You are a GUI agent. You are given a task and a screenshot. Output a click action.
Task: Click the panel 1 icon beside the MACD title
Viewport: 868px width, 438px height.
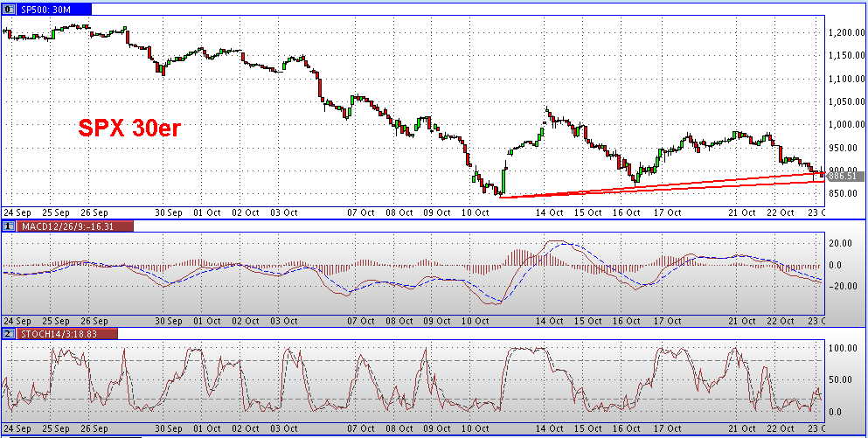(8, 226)
